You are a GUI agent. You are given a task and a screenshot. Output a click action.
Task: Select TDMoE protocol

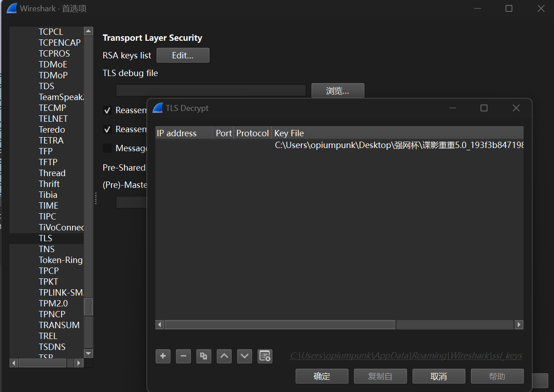tap(53, 64)
